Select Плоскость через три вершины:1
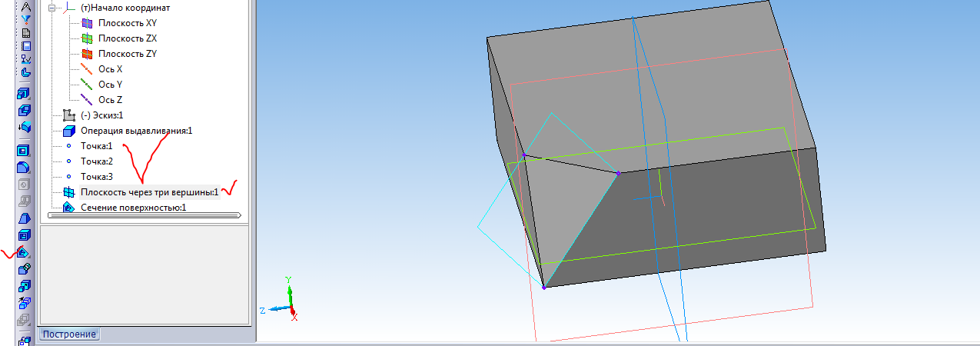 click(x=150, y=192)
